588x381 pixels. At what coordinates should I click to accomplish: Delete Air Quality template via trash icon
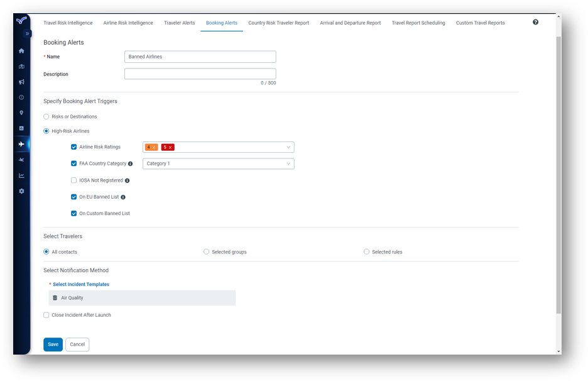[x=55, y=297]
